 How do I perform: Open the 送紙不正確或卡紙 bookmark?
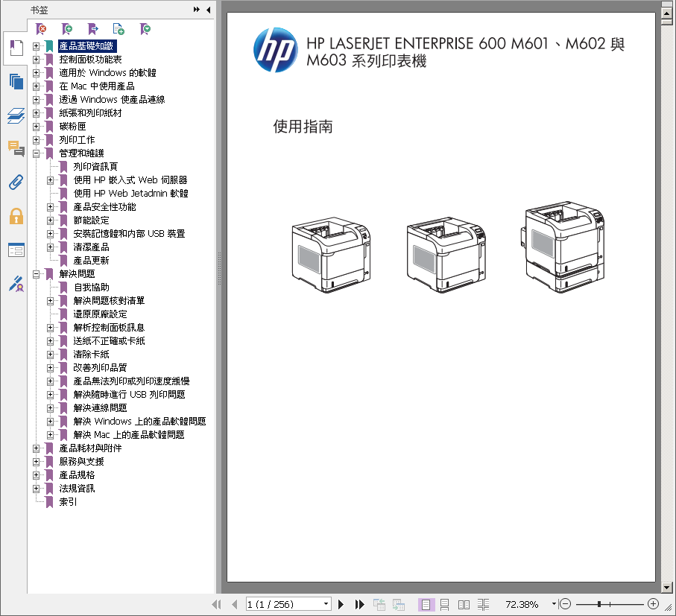tap(109, 341)
